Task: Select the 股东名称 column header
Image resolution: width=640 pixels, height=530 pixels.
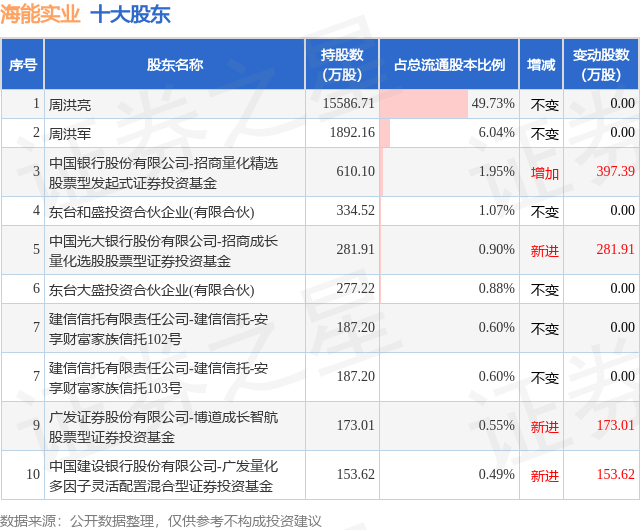Action: (175, 65)
